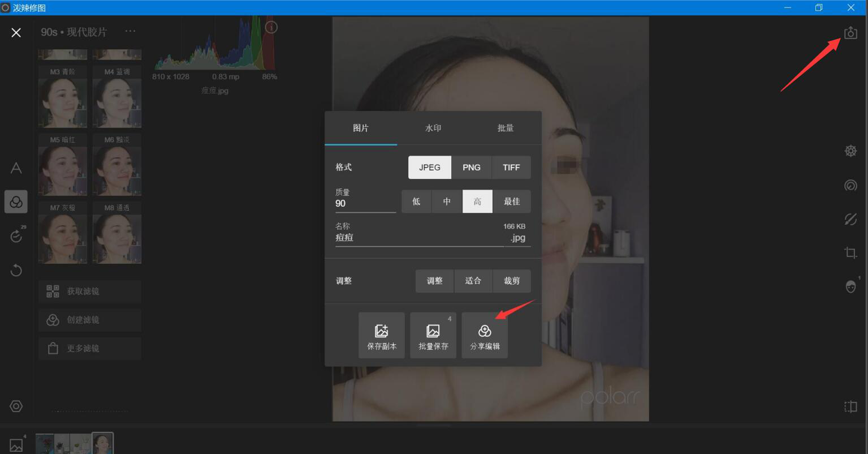Choose the 裁剪 resize option

(x=512, y=281)
